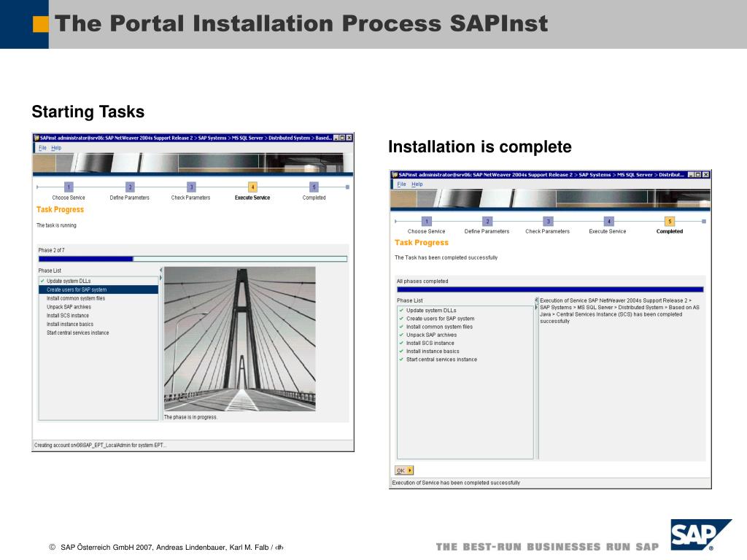Click 'Creating account' status bar text
Screen dimensions: 747x560
[101, 446]
